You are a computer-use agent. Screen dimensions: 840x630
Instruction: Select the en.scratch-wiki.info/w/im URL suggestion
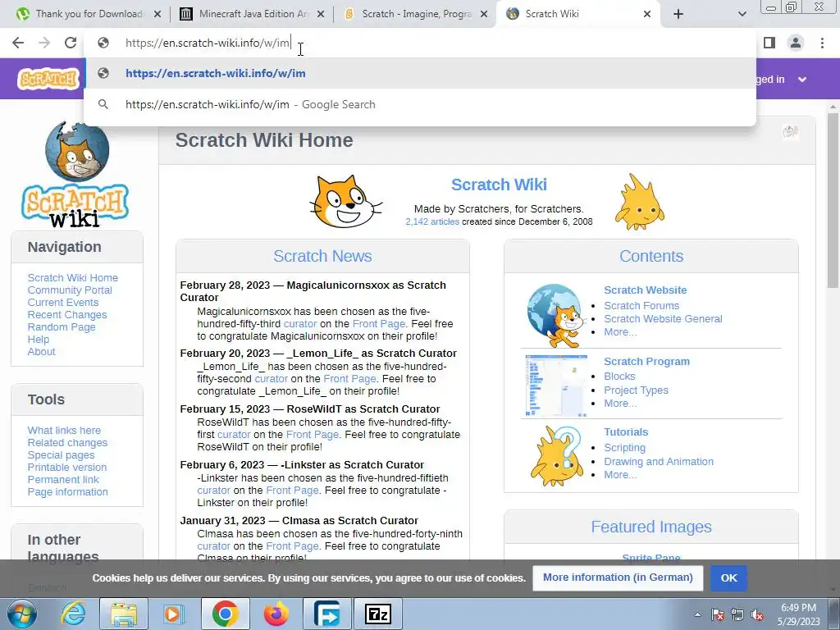coord(420,73)
